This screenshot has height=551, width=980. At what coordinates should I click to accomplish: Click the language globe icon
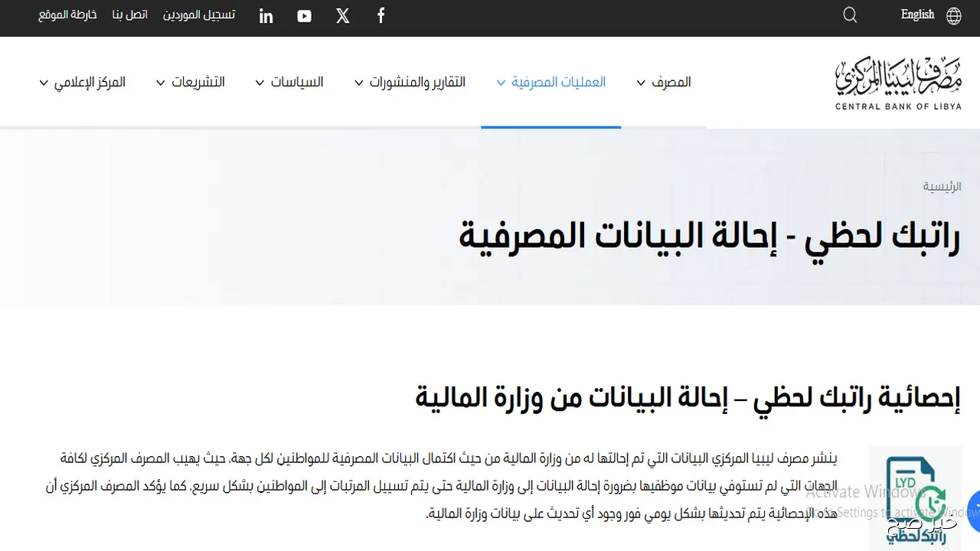[x=953, y=15]
